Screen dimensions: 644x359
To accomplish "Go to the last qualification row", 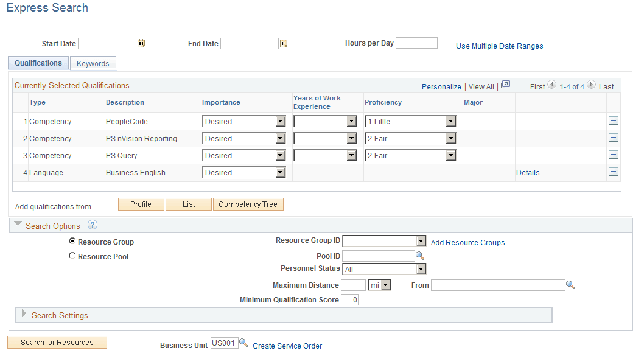I will [x=606, y=86].
